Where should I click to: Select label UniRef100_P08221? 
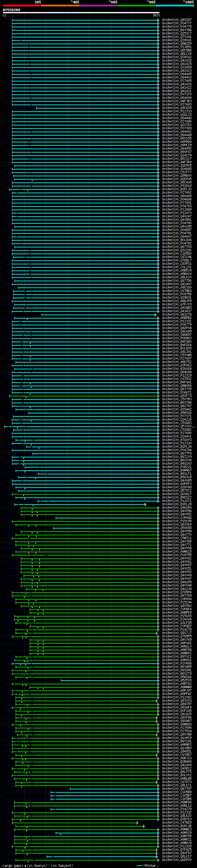[x=176, y=467]
